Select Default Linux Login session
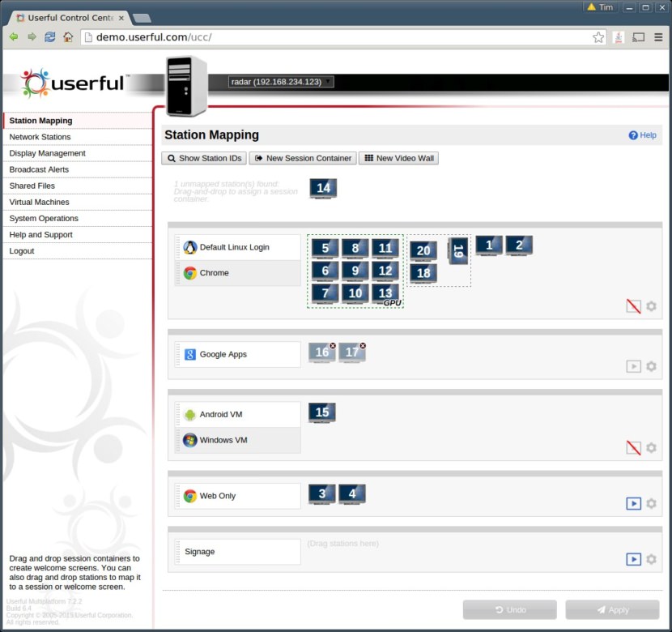 tap(238, 247)
